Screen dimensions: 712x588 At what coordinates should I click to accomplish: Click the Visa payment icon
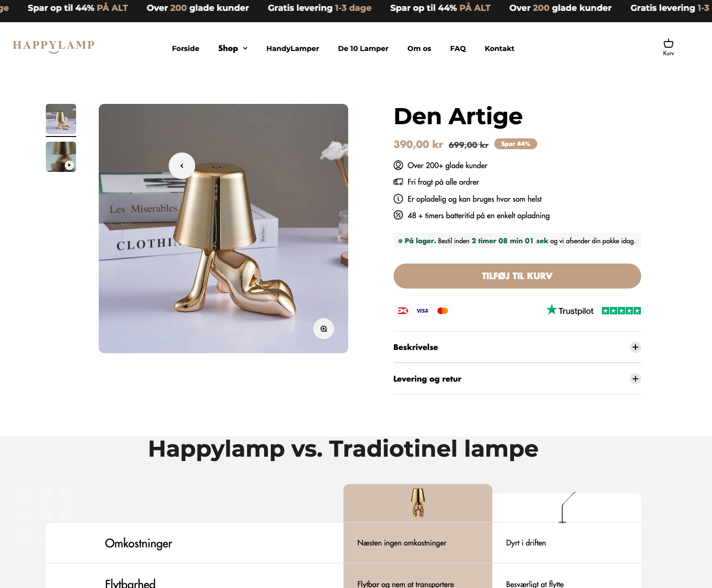pos(422,311)
